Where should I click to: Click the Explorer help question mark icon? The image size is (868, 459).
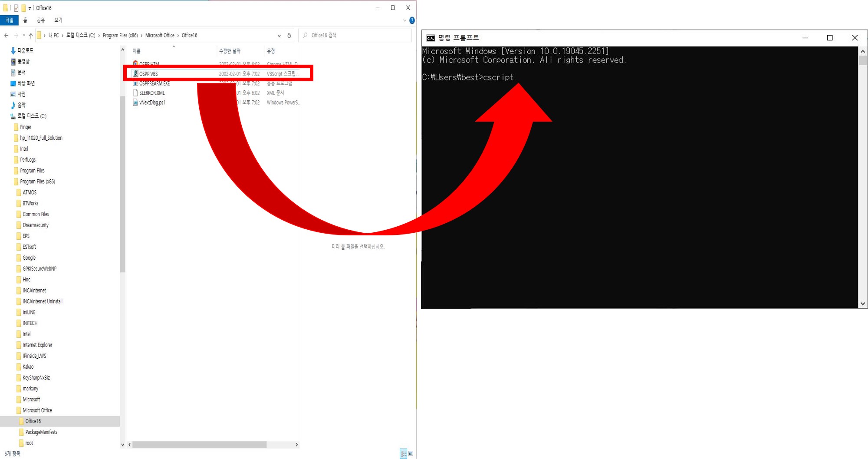412,20
